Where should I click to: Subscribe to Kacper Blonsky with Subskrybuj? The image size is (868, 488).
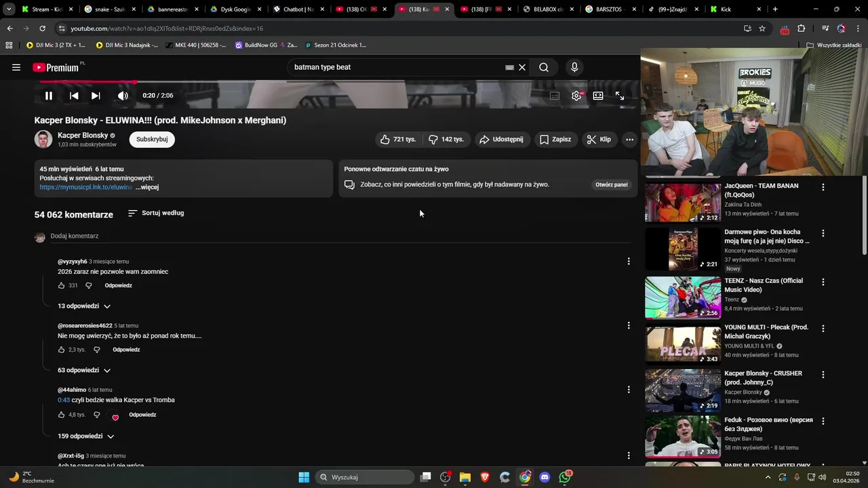(152, 139)
